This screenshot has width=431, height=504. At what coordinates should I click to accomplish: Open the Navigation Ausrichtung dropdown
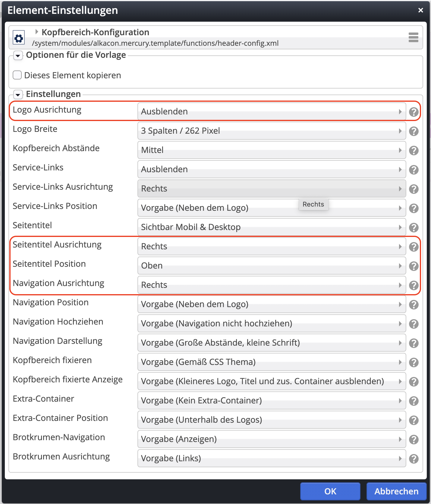[272, 285]
